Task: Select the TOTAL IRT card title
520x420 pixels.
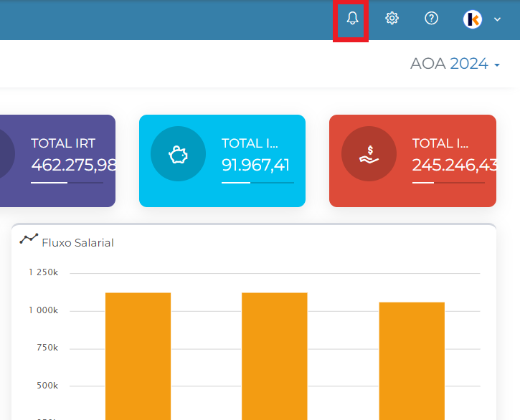Action: click(x=63, y=143)
